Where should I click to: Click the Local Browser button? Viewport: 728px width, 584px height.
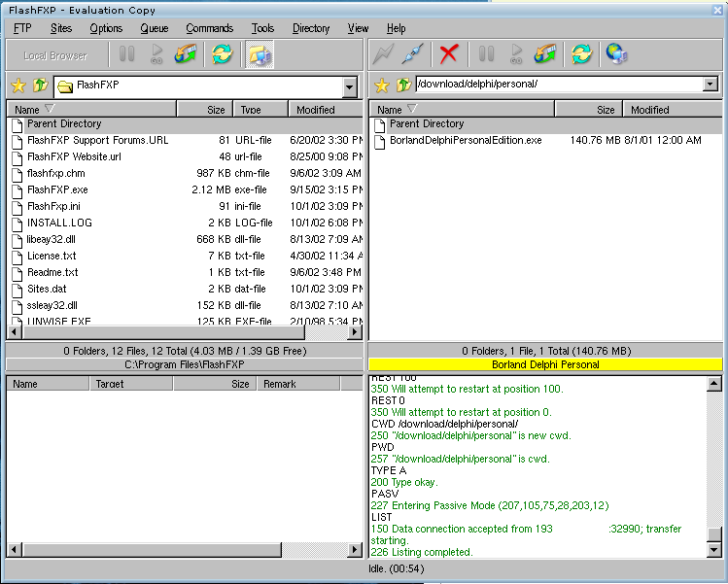pyautogui.click(x=54, y=55)
